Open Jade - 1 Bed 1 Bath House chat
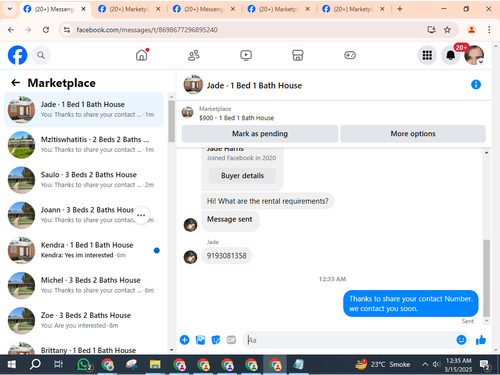 (84, 110)
